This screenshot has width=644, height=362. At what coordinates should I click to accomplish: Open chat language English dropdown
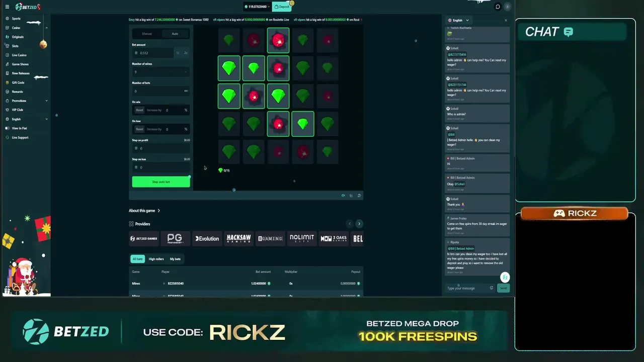point(458,20)
